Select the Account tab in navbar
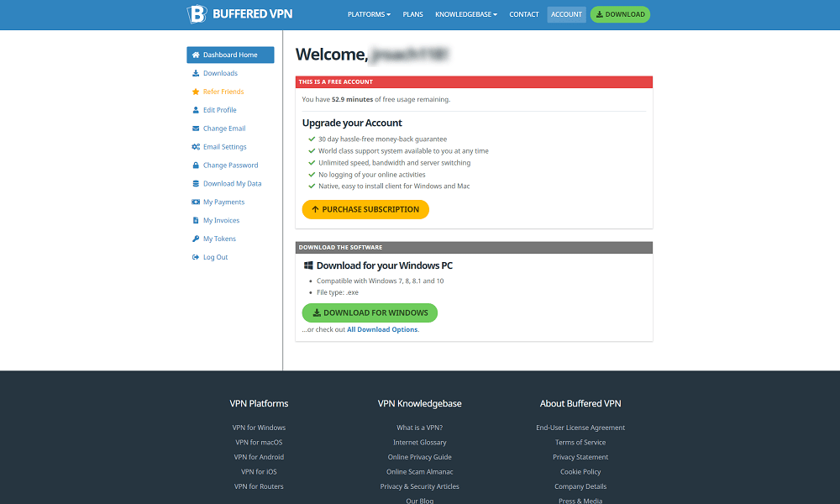 566,14
